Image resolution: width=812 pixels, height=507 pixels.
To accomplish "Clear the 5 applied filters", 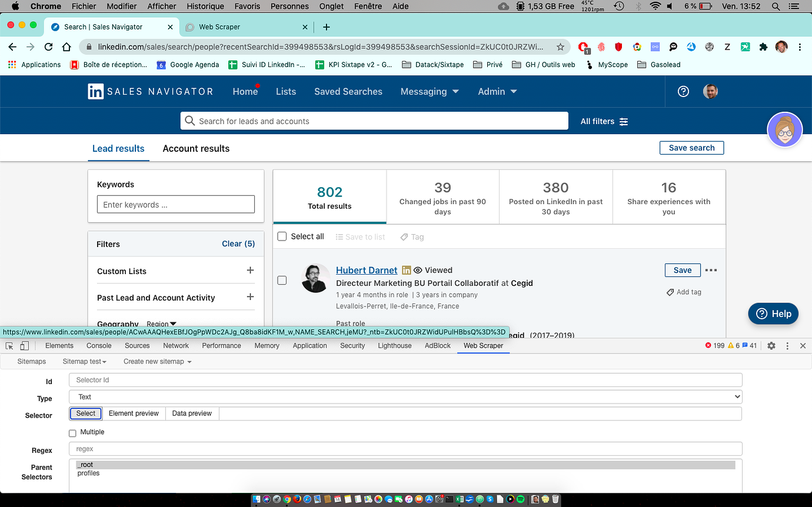I will 238,244.
